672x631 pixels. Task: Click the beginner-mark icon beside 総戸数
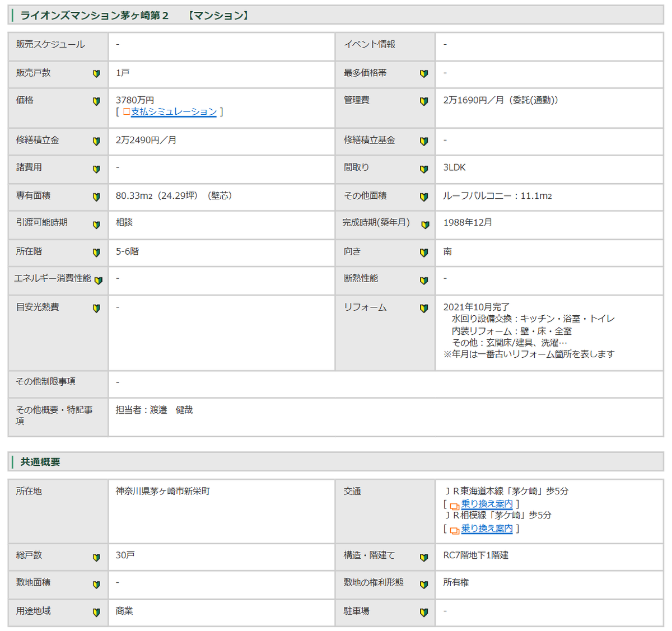pyautogui.click(x=96, y=557)
